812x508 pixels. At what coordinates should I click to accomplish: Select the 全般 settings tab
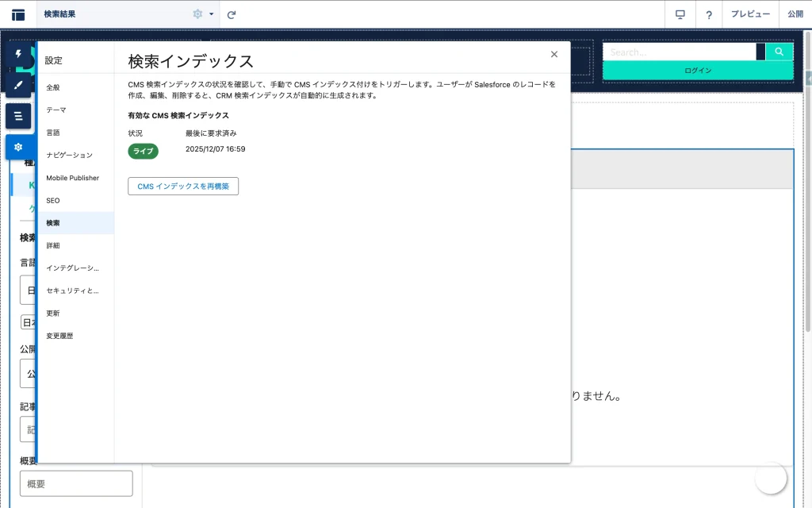tap(53, 87)
